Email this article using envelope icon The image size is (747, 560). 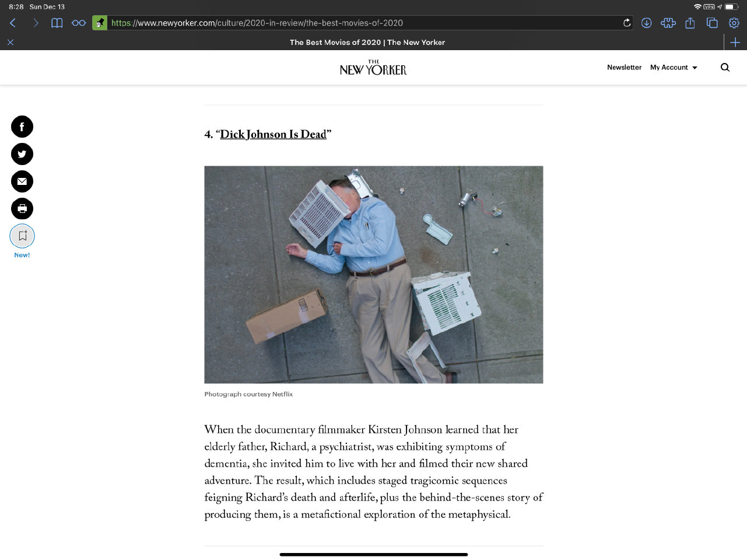[x=22, y=181]
